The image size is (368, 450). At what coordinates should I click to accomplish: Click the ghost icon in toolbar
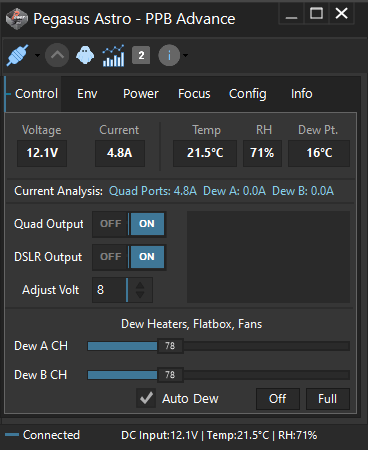point(85,55)
